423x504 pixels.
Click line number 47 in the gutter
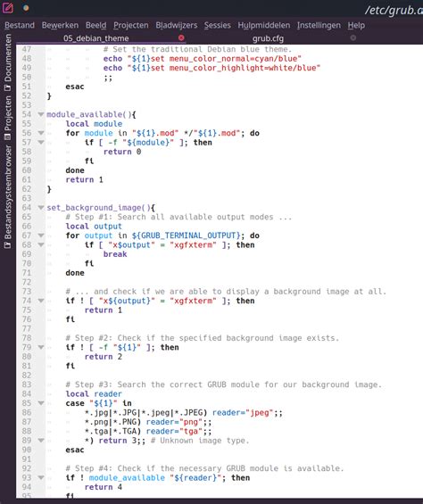(27, 49)
